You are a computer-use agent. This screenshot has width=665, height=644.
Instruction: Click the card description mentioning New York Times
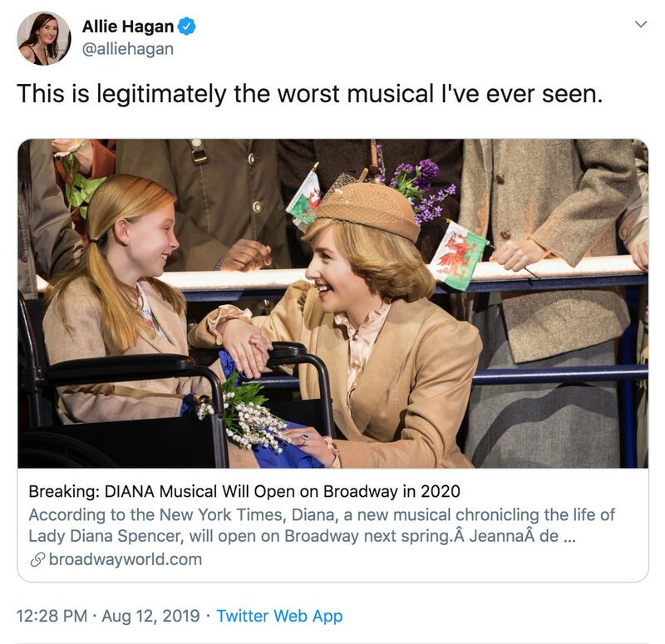pos(322,525)
